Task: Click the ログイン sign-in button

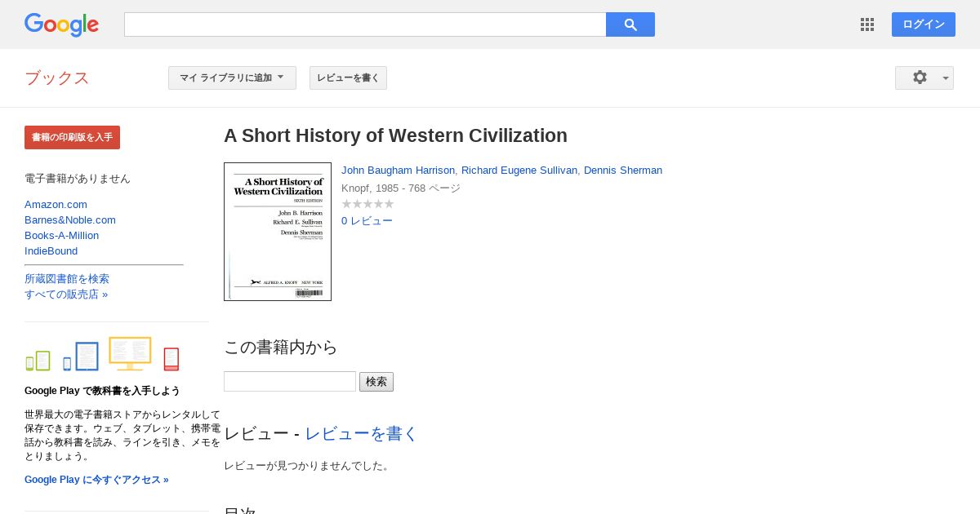Action: tap(924, 24)
